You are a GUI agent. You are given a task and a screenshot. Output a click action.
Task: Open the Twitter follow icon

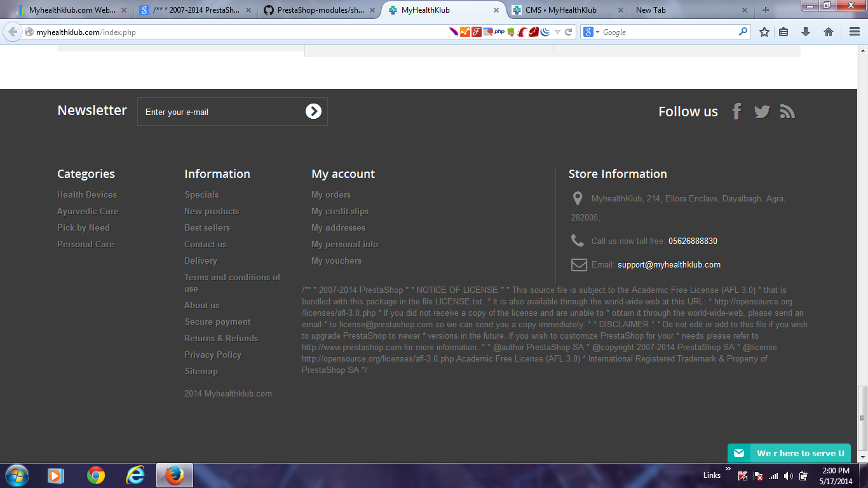click(x=762, y=112)
